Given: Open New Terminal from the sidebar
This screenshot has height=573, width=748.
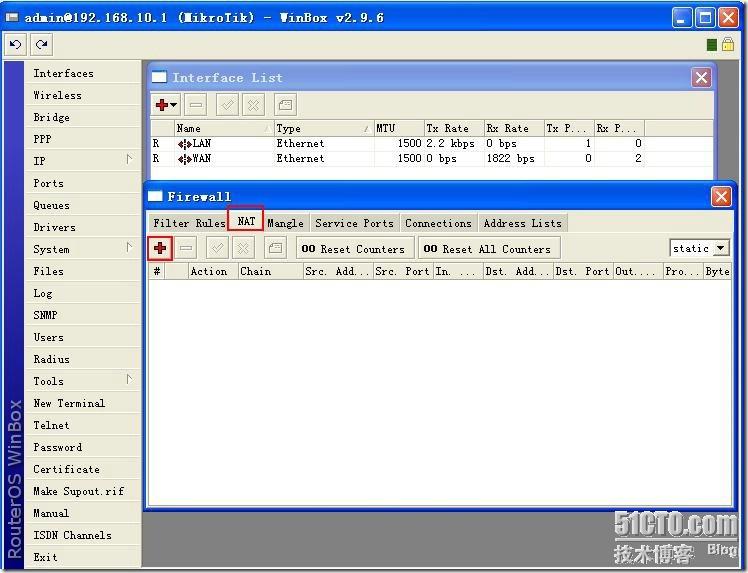Looking at the screenshot, I should click(x=83, y=403).
